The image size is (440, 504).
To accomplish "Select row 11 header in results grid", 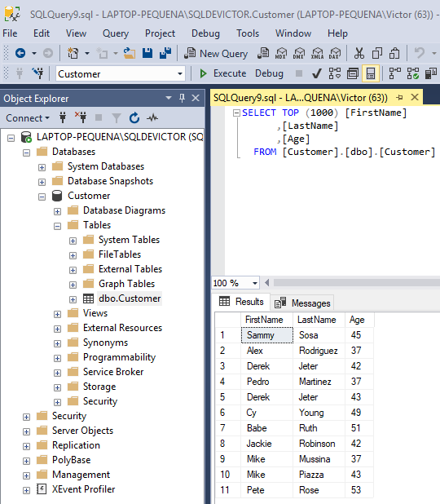I will point(227,490).
